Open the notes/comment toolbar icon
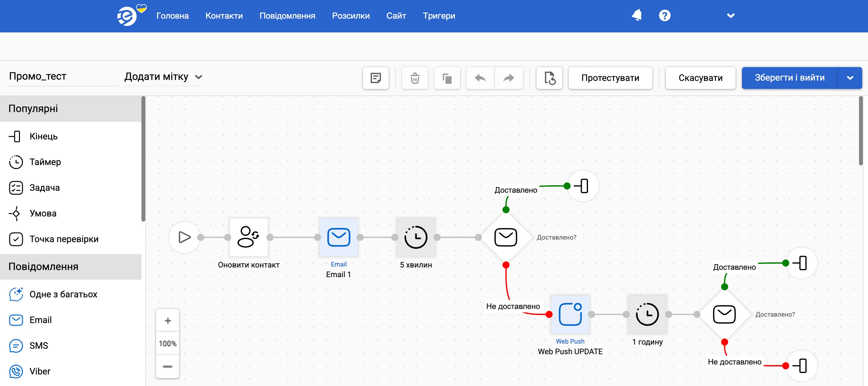 point(375,78)
